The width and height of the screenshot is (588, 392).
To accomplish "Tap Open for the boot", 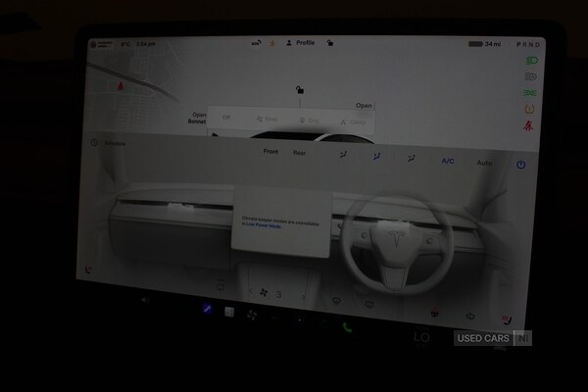I will [364, 106].
